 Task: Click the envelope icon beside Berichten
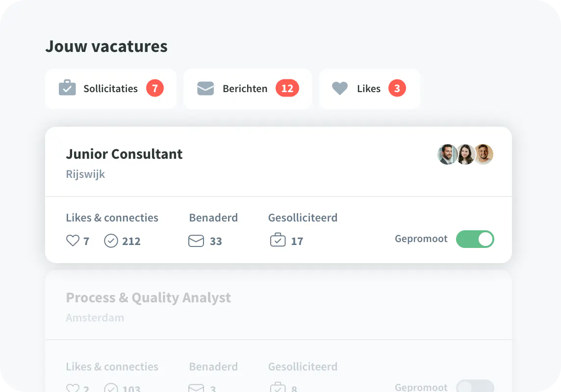[x=205, y=89]
